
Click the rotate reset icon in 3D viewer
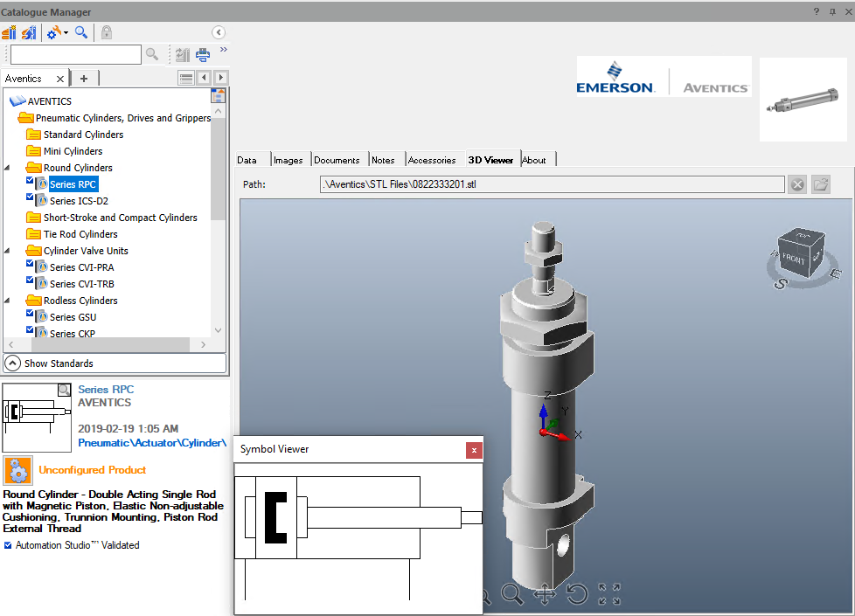[x=577, y=595]
